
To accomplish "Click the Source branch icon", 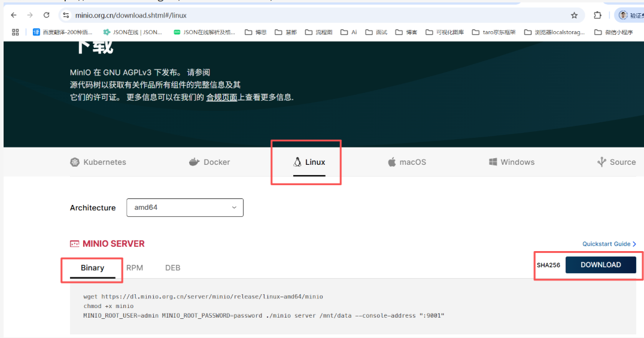I will coord(602,162).
